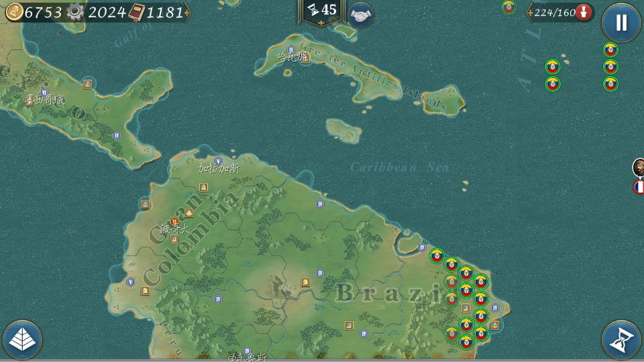This screenshot has width=644, height=362.
Task: Pause the game with the pause button
Action: tap(621, 22)
